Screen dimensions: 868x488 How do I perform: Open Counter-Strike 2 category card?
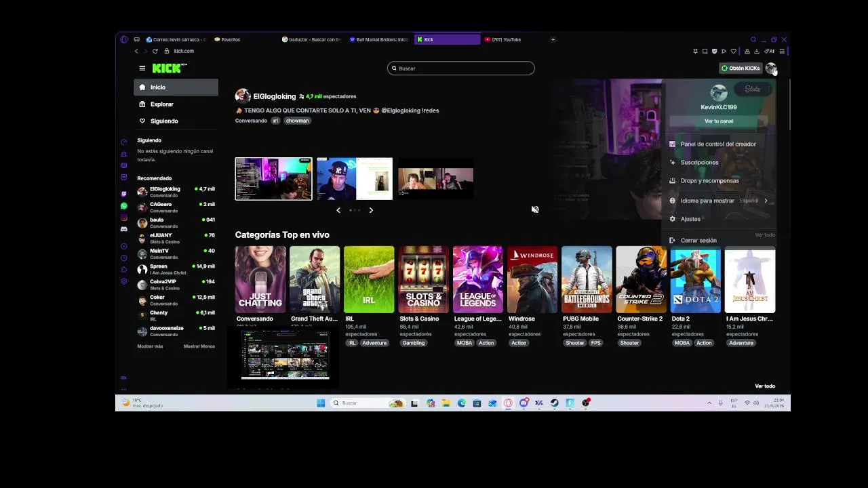click(641, 279)
